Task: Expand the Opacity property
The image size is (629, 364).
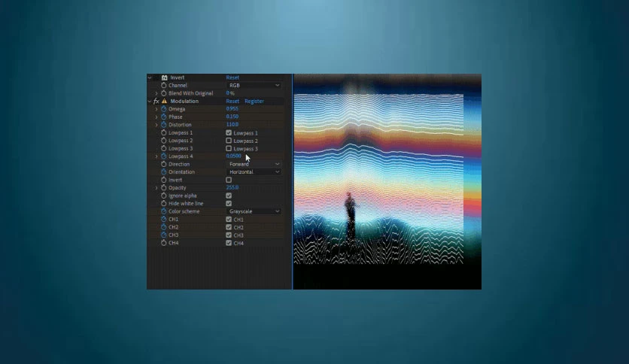Action: 156,187
